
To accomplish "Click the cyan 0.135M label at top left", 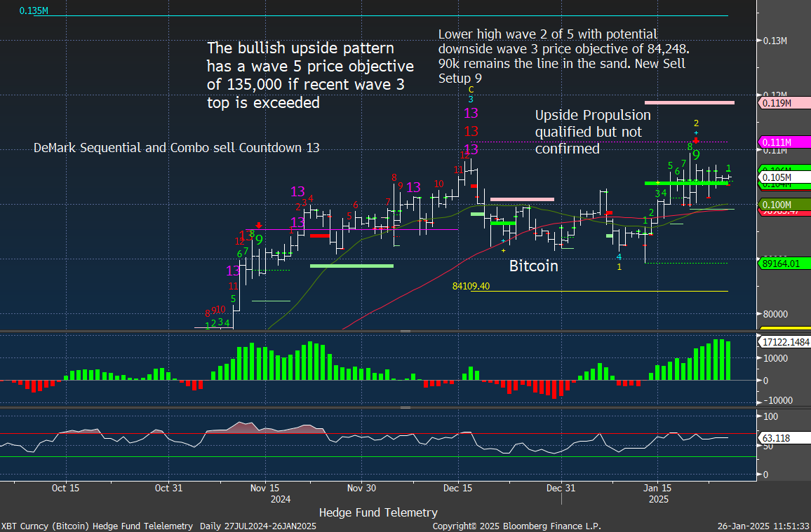I will tap(34, 11).
